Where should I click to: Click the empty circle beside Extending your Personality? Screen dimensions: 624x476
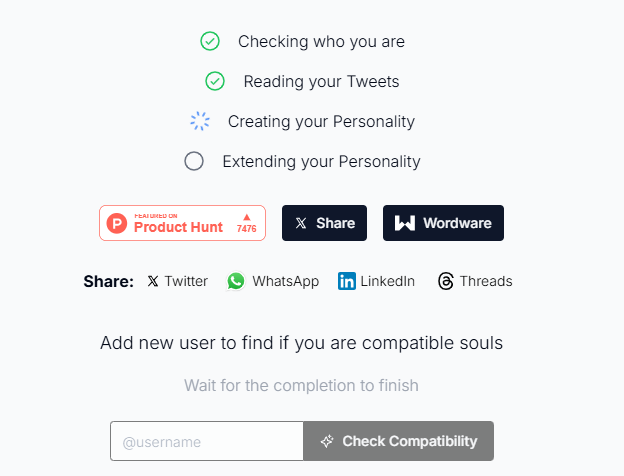194,161
